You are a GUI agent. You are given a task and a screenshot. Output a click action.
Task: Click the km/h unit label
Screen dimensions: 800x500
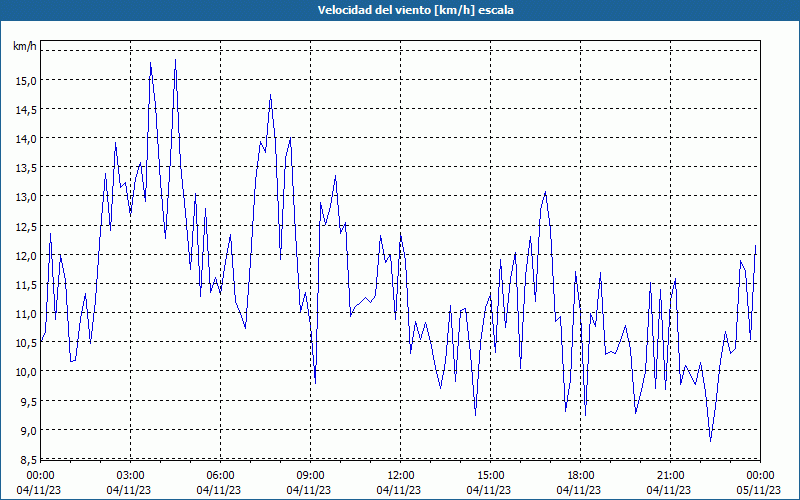[24, 46]
